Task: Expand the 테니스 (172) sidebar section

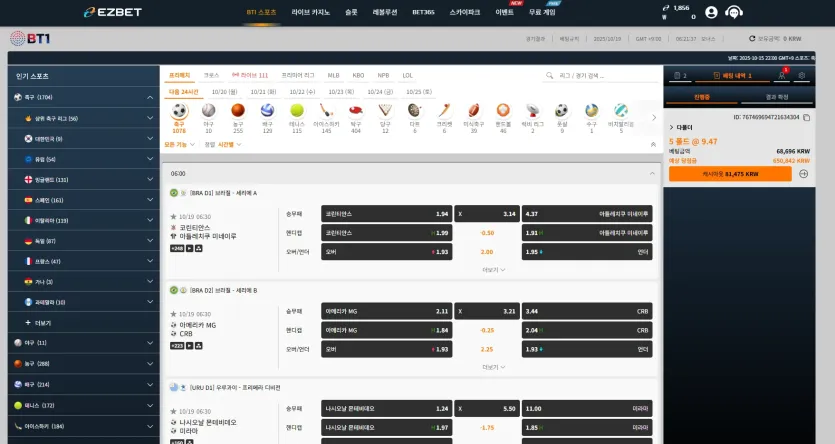Action: 150,405
